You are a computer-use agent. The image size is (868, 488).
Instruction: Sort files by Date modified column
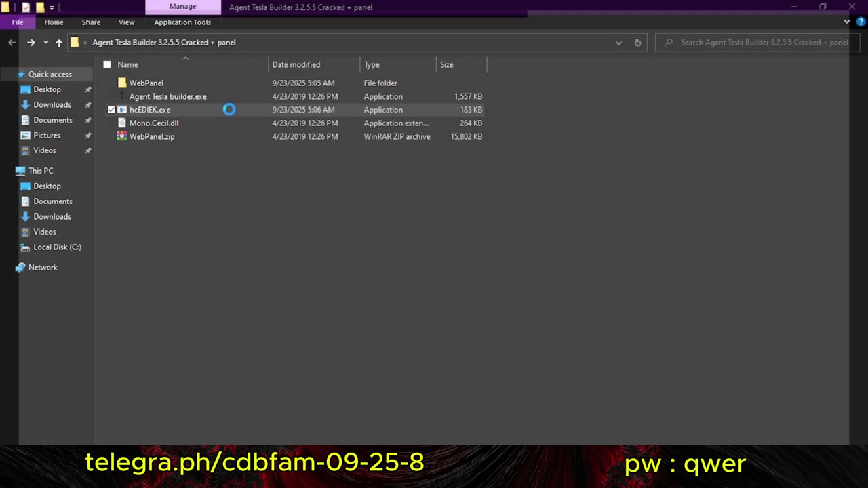(296, 64)
